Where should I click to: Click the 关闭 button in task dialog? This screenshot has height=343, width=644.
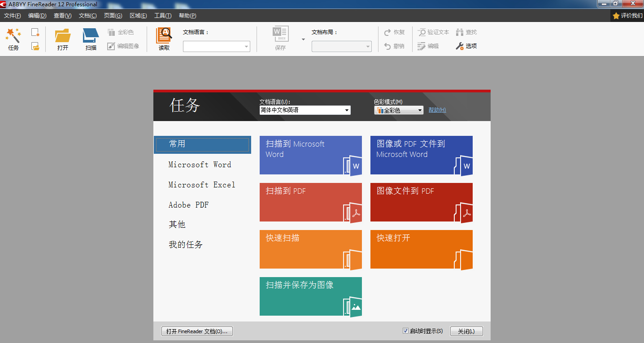[466, 331]
